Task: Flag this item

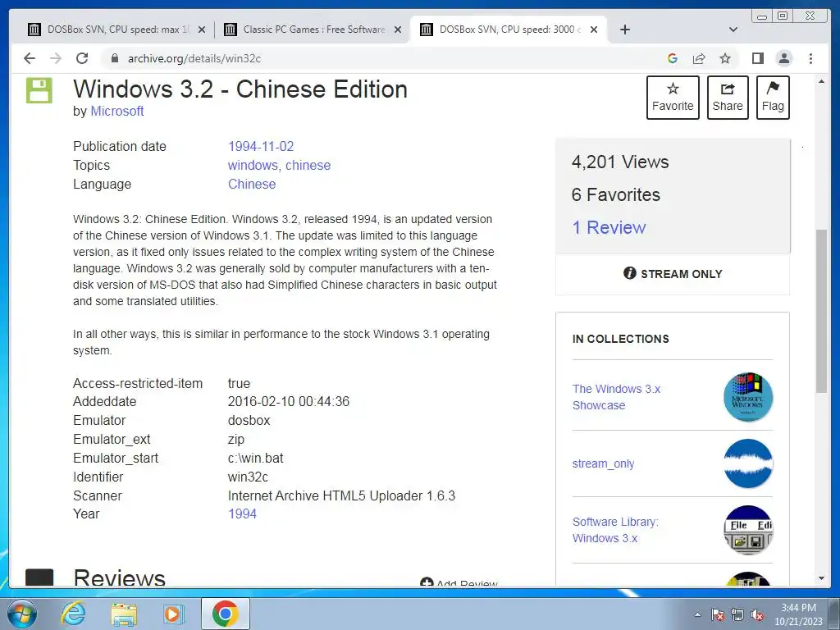Action: click(x=773, y=98)
